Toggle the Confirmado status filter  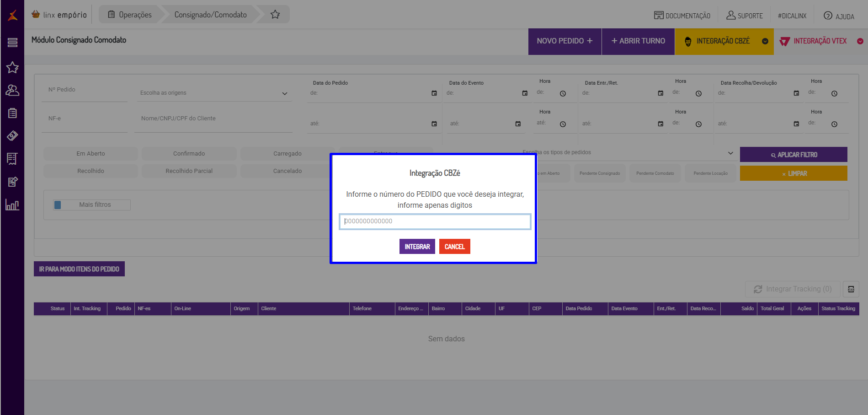(x=189, y=154)
